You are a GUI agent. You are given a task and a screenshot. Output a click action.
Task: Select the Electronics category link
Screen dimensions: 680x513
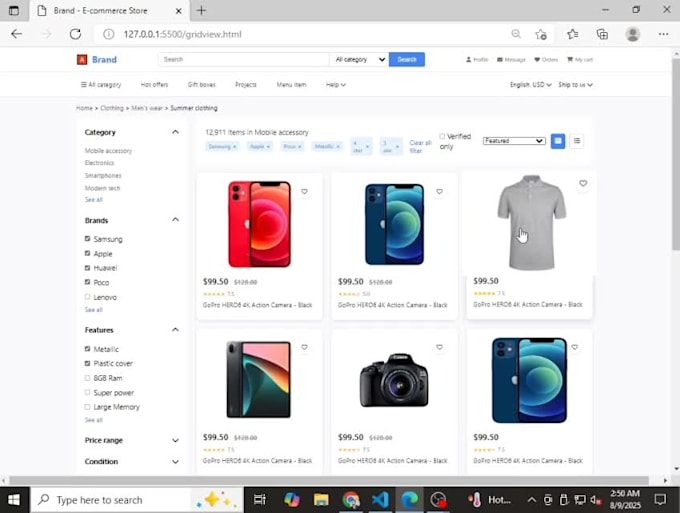click(99, 163)
